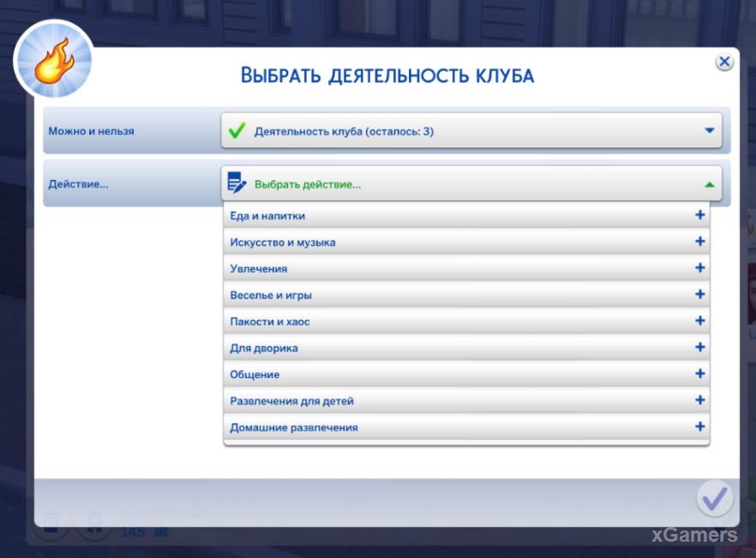
Task: Select the Для дворика category
Action: point(264,348)
